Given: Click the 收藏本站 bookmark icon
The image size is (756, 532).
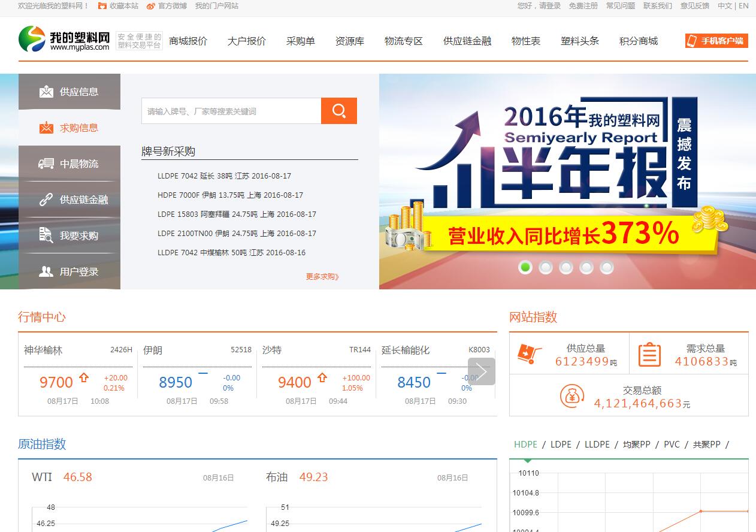Looking at the screenshot, I should pos(102,6).
